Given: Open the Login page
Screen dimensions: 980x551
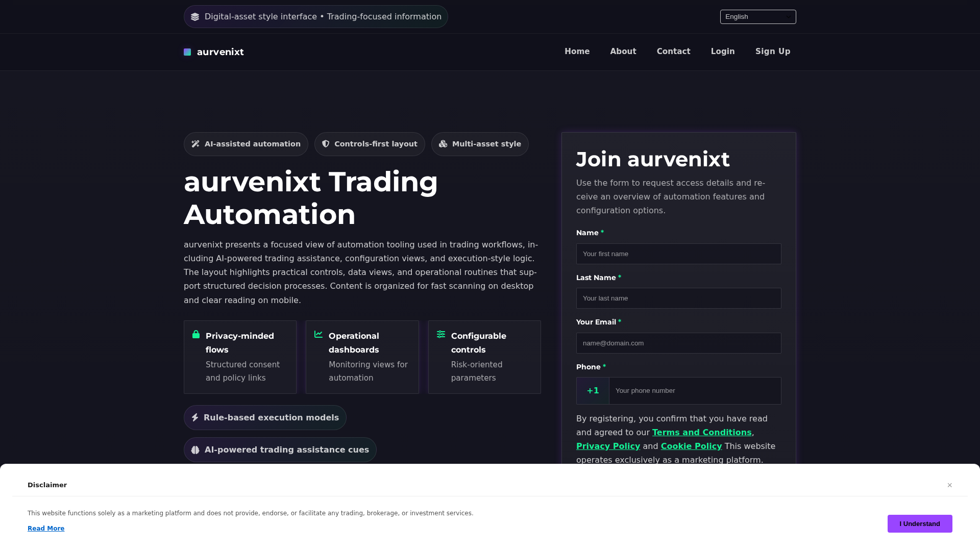Looking at the screenshot, I should [723, 52].
